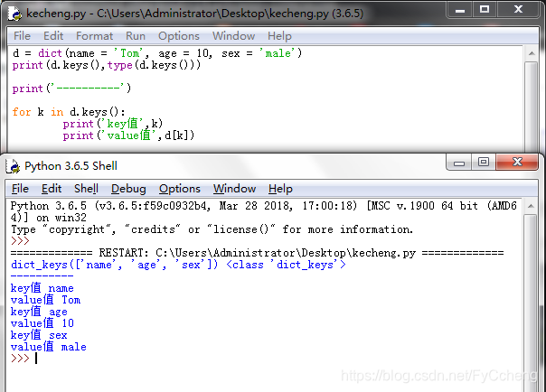This screenshot has width=546, height=392.
Task: Click the kecheng.py editor title bar text
Action: coord(194,14)
